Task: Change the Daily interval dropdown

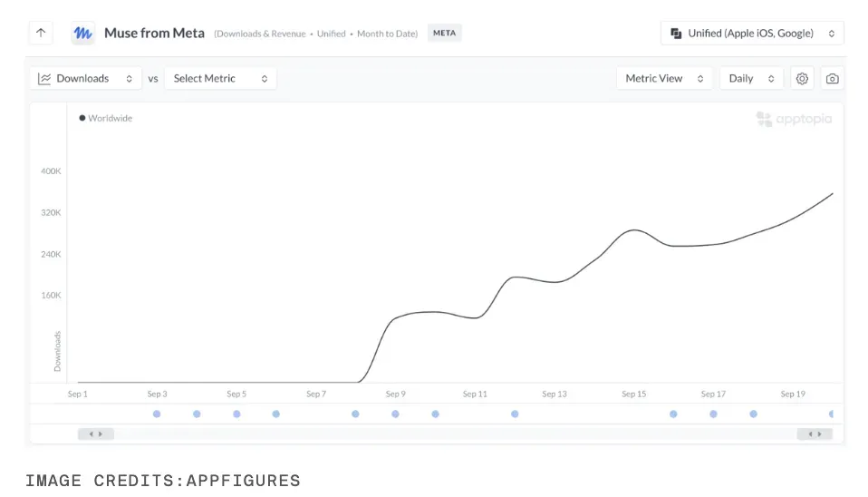Action: click(x=751, y=79)
